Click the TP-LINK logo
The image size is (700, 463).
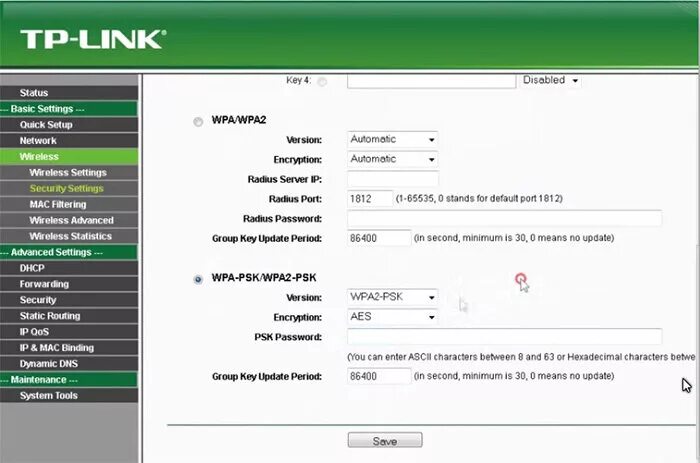click(x=93, y=39)
